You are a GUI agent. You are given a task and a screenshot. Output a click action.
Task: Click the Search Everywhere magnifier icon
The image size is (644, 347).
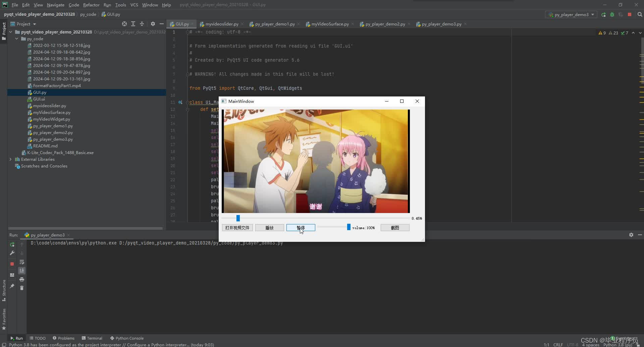(640, 14)
